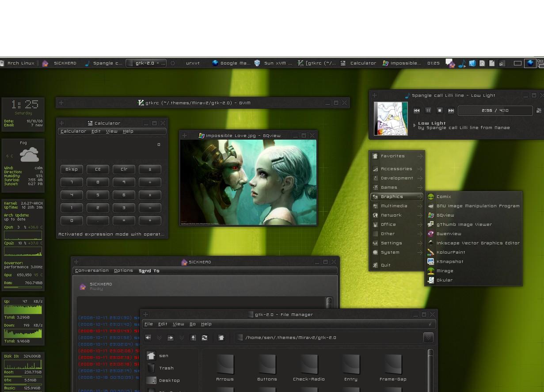544x392 pixels.
Task: Go forward in File Manager
Action: click(171, 338)
